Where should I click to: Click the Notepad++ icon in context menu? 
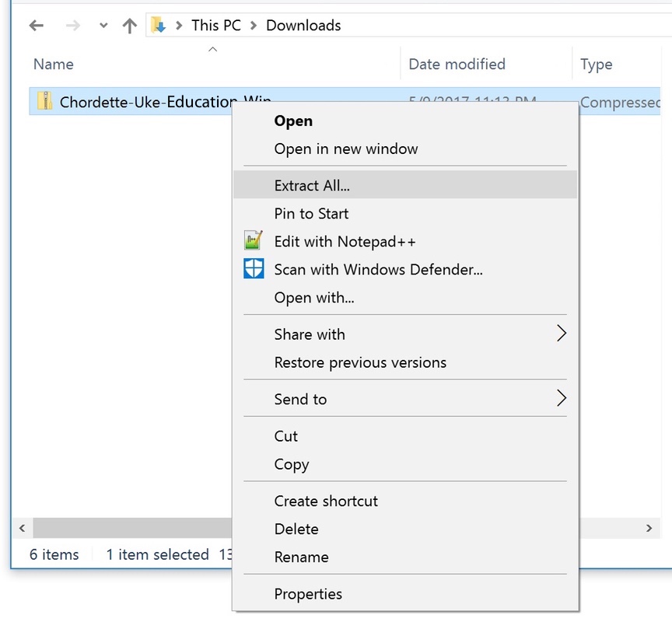254,242
